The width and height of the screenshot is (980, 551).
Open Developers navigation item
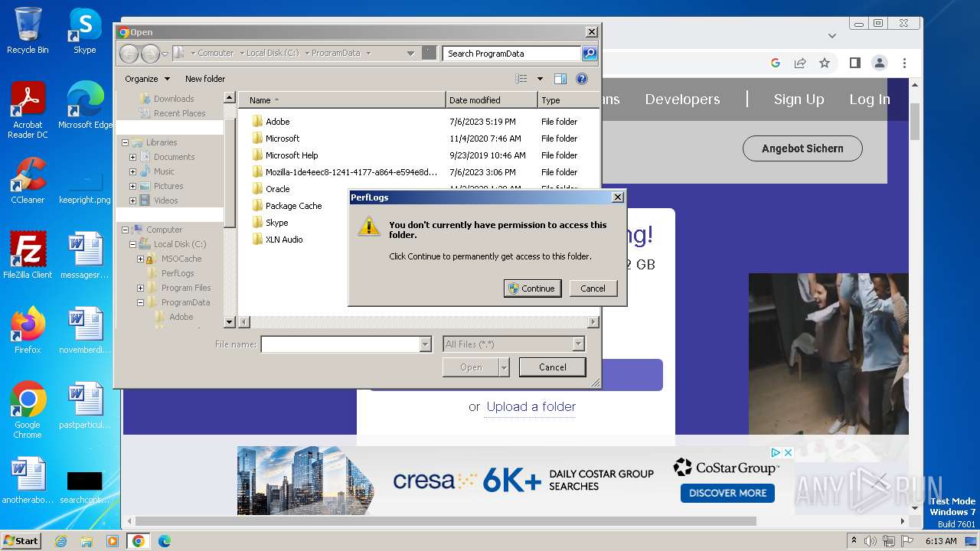(682, 99)
